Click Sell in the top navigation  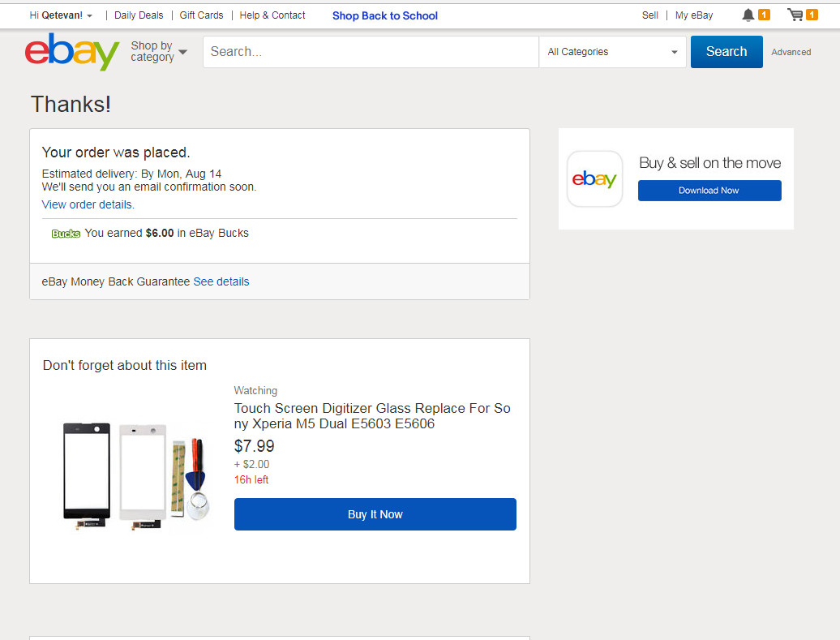(650, 15)
